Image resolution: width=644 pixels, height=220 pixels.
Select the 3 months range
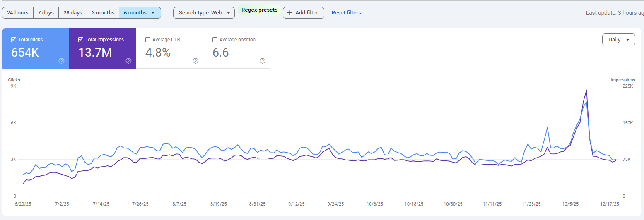click(103, 13)
